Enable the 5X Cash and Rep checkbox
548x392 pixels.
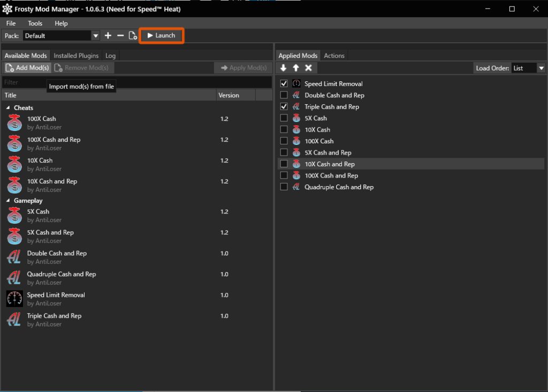284,152
